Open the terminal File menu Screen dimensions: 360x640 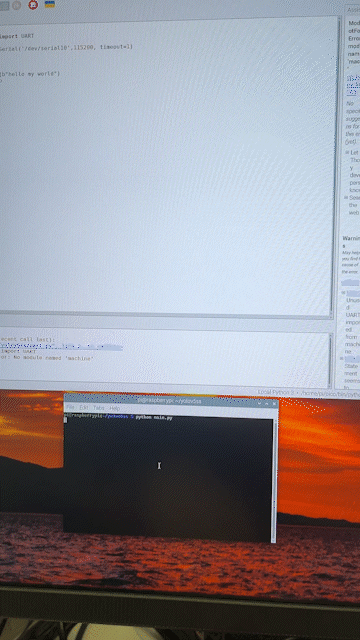tap(70, 407)
